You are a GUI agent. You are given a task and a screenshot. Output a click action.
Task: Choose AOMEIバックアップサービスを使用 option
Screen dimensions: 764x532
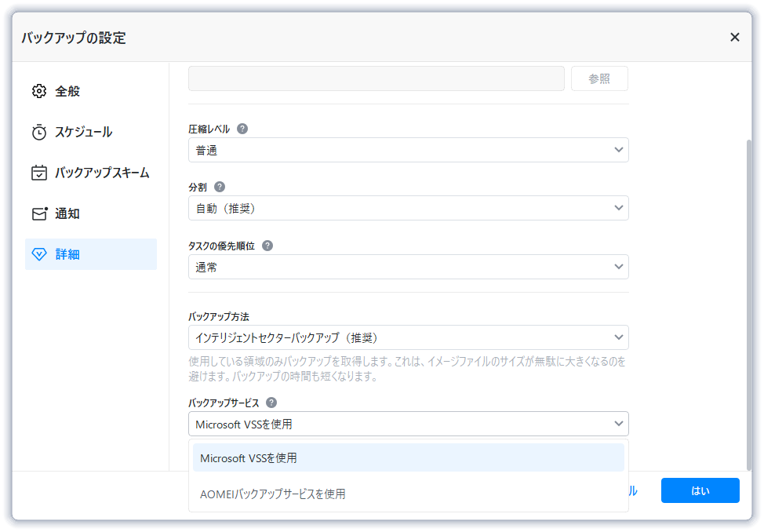[408, 494]
